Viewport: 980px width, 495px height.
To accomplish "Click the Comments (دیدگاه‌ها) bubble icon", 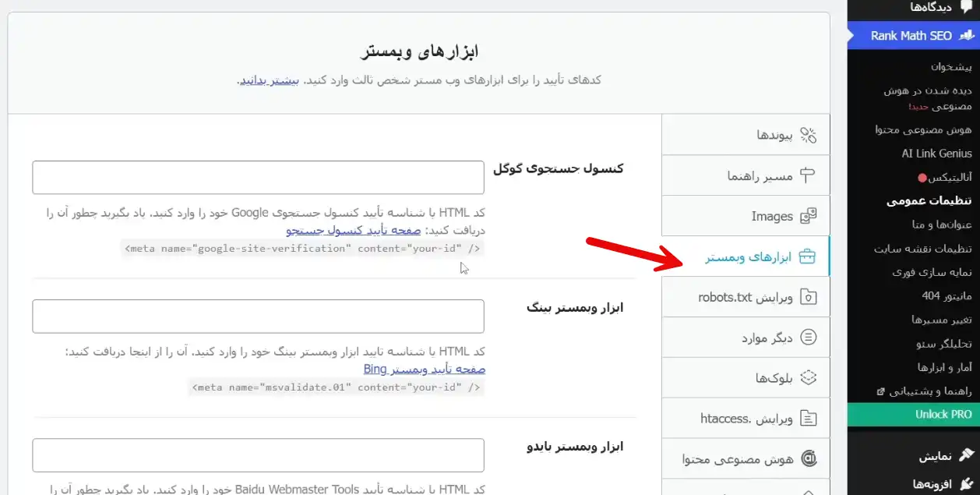I will pos(967,7).
